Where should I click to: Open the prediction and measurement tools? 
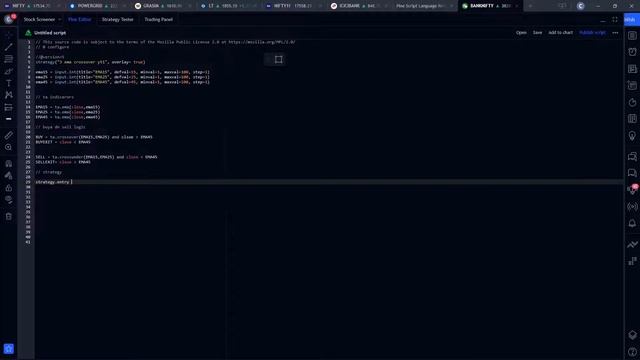9,107
